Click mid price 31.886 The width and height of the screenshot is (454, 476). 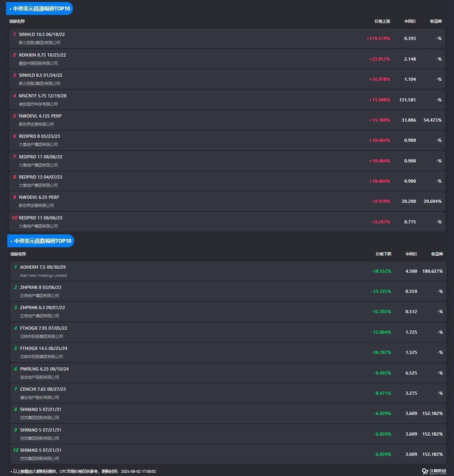pos(408,120)
